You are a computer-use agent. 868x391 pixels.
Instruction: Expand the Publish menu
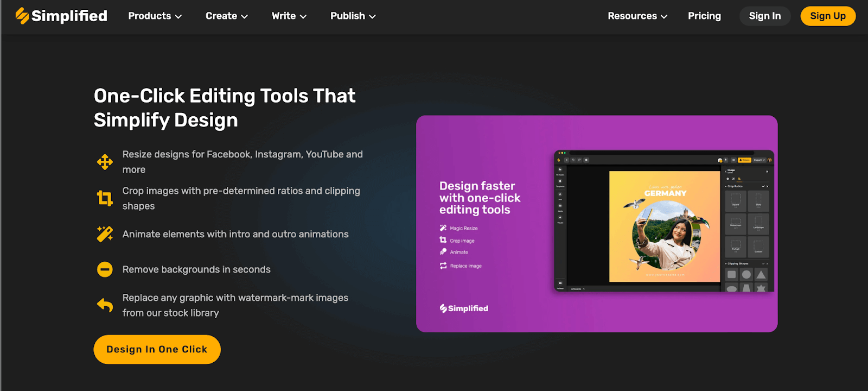(353, 16)
